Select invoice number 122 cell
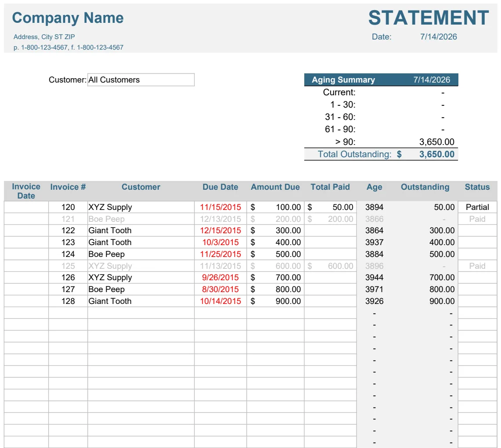 click(68, 231)
